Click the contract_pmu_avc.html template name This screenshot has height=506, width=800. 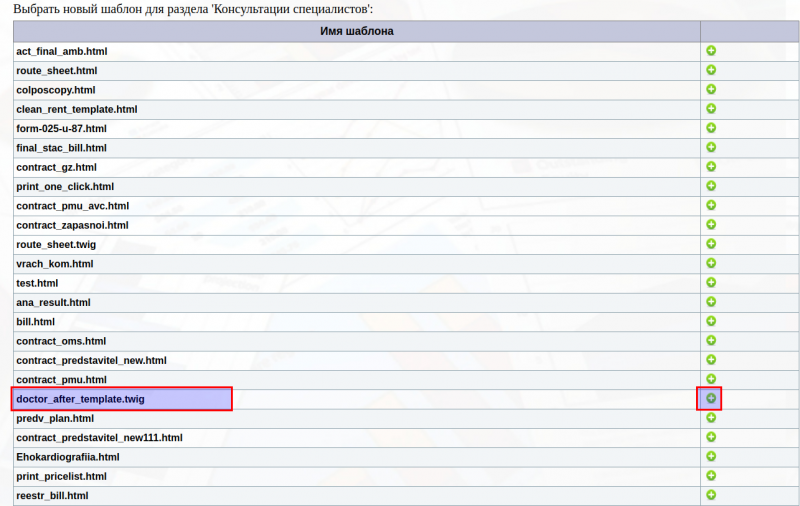pos(73,206)
